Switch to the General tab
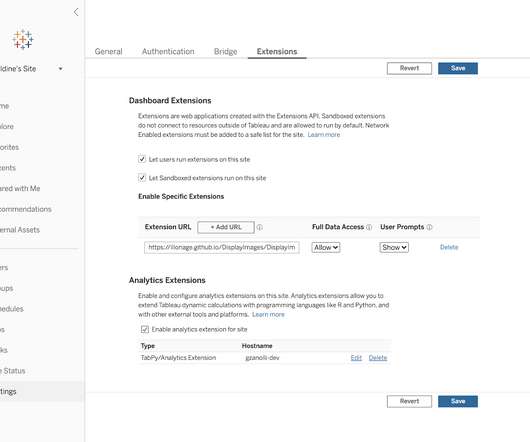 point(109,52)
